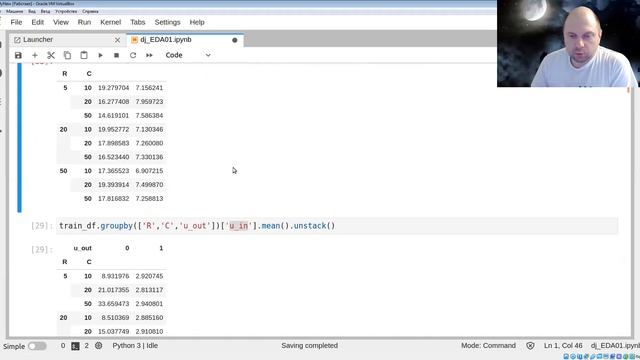640x360 pixels.
Task: Collapse output using the blue cell bar
Action: tap(19, 138)
